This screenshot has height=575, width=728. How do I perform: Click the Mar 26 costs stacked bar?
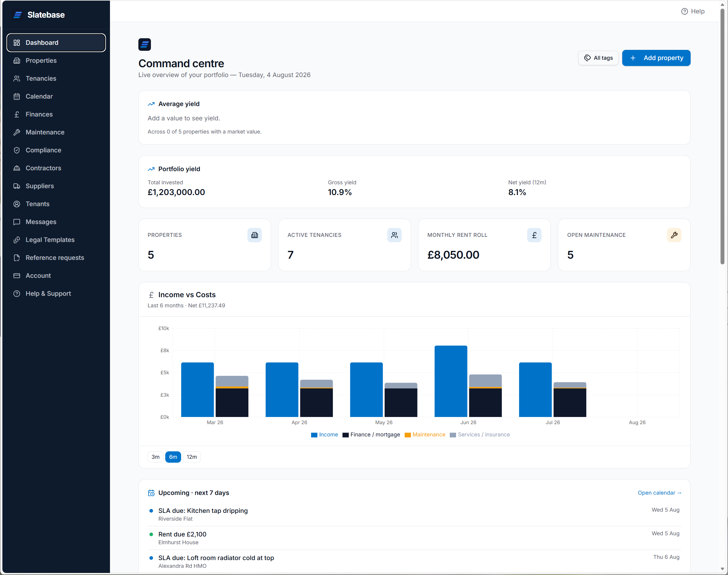pyautogui.click(x=232, y=396)
